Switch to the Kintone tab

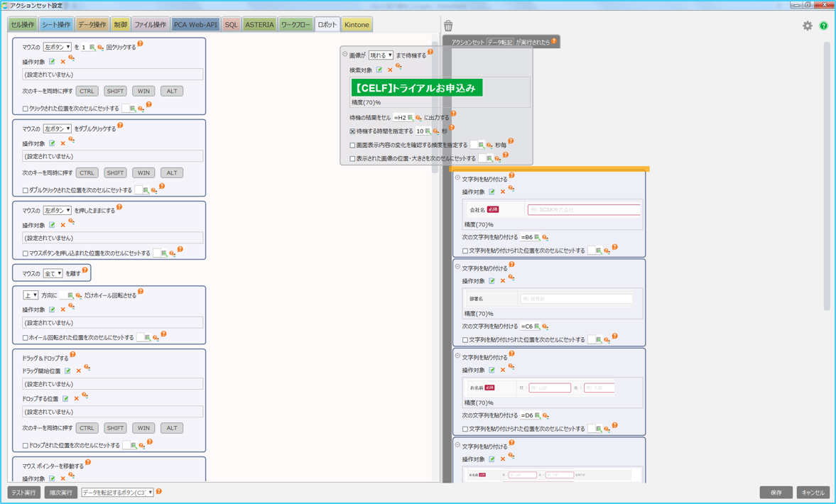coord(357,25)
